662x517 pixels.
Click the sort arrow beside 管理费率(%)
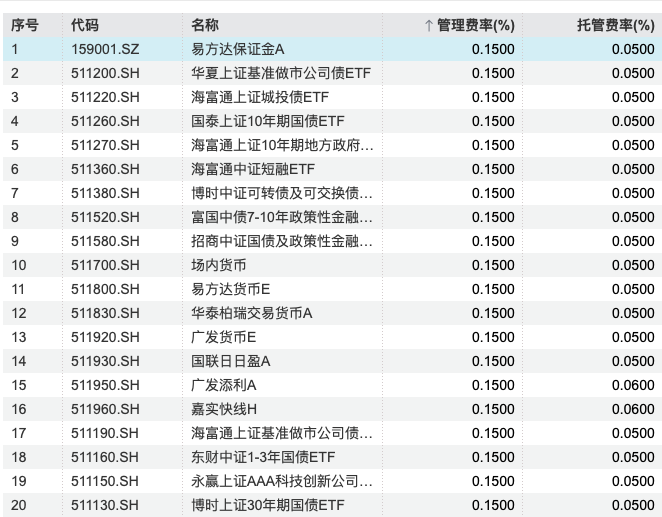pos(429,25)
